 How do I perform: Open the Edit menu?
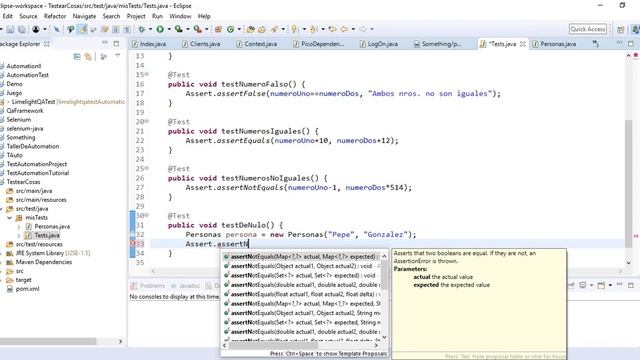[x=7, y=16]
